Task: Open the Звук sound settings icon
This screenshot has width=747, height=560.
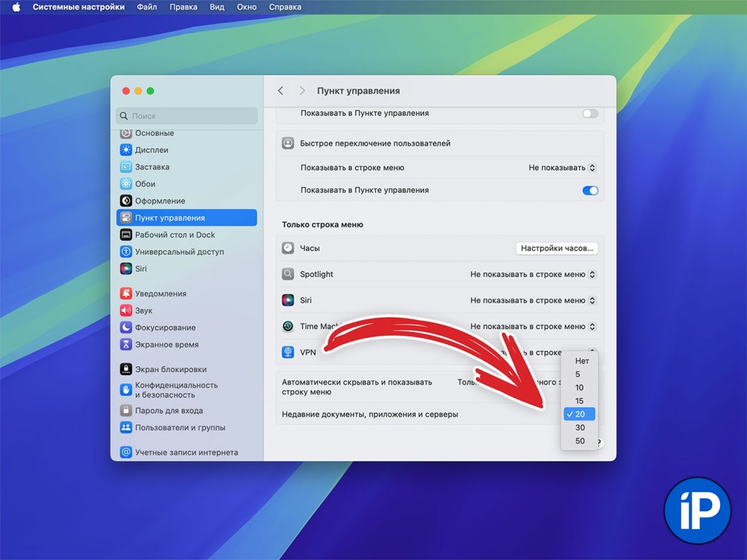Action: [126, 310]
